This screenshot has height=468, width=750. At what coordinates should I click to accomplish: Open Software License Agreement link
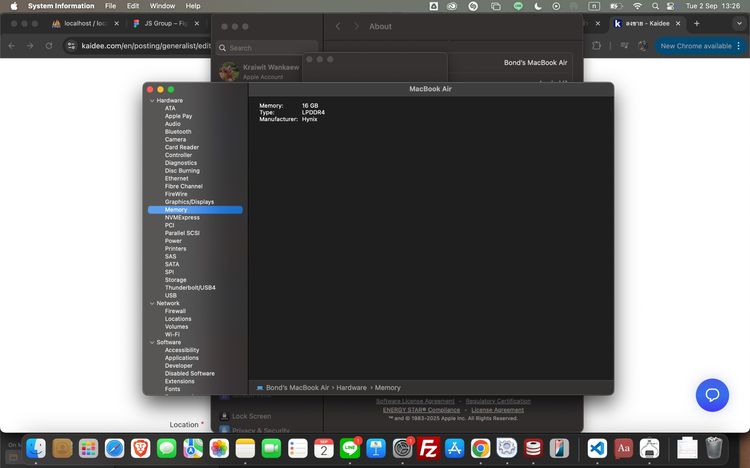pos(415,401)
